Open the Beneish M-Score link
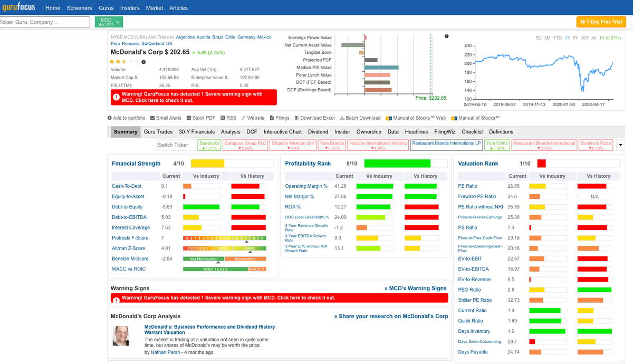 (x=130, y=259)
